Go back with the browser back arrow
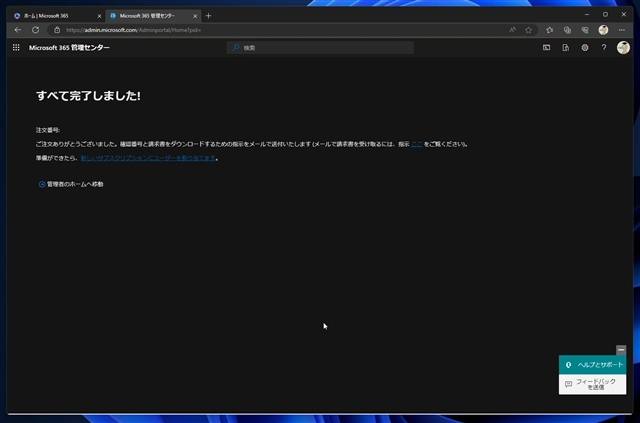Image resolution: width=640 pixels, height=423 pixels. [18, 30]
